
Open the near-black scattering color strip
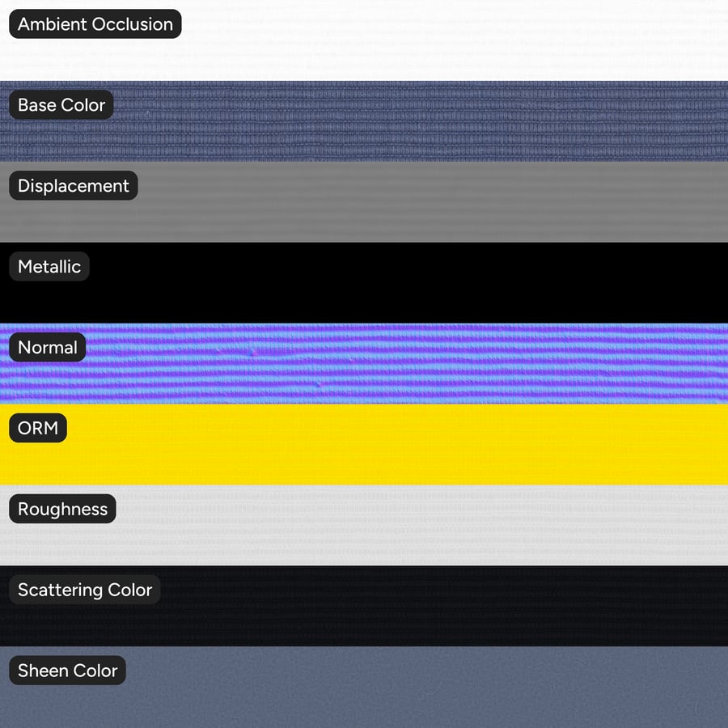point(364,606)
